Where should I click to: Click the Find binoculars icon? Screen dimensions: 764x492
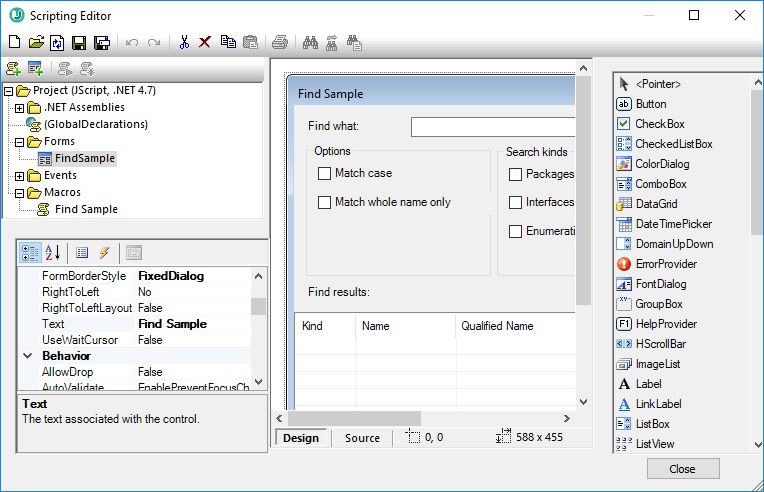(x=310, y=42)
